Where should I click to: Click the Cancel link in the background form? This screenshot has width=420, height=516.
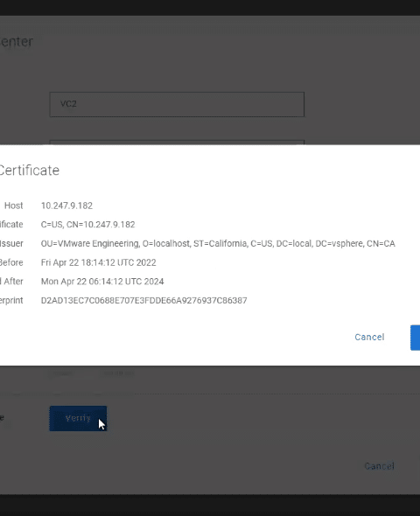pos(379,466)
